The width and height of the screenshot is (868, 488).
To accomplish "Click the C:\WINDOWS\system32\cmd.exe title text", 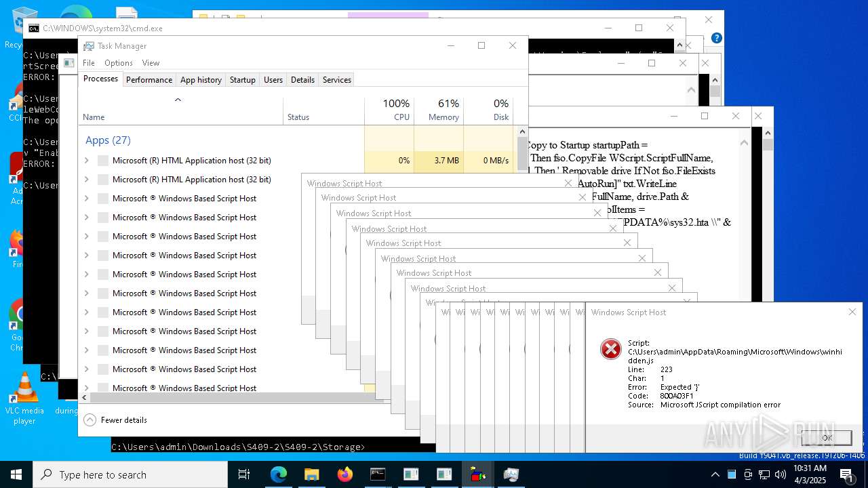I will click(102, 28).
